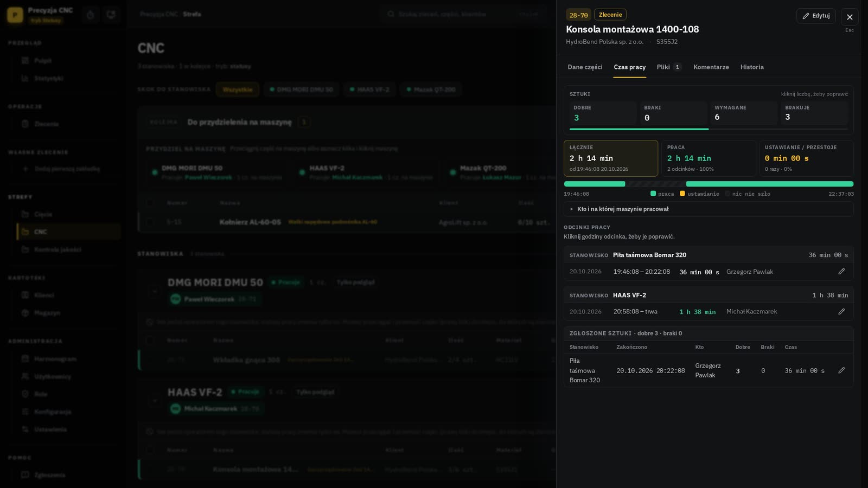Click the Dobre pieces count
Screen dimensions: 868x488
tap(577, 118)
